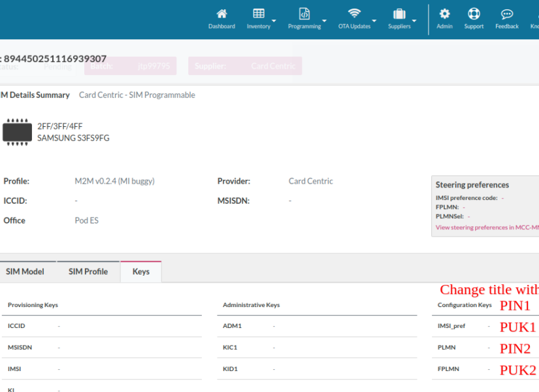Screen dimensions: 539x392
Task: Open OTA Updates wifi icon
Action: 354,14
